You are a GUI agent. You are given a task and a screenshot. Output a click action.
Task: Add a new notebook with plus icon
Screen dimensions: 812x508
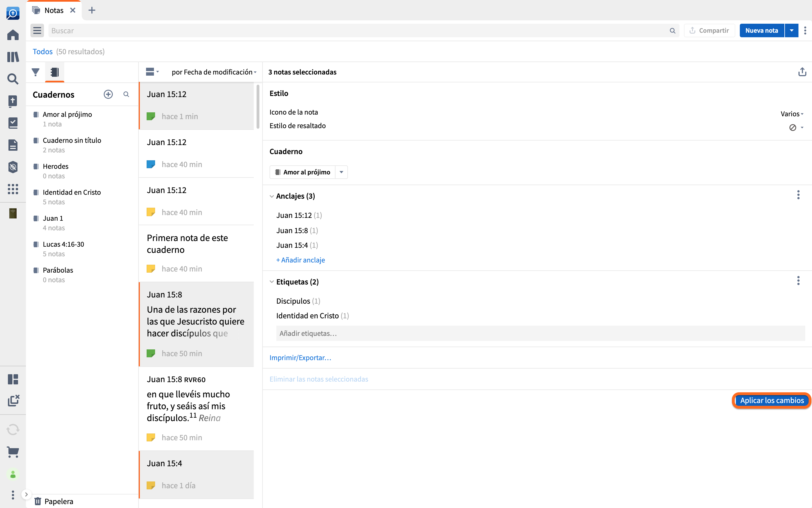[x=108, y=95]
